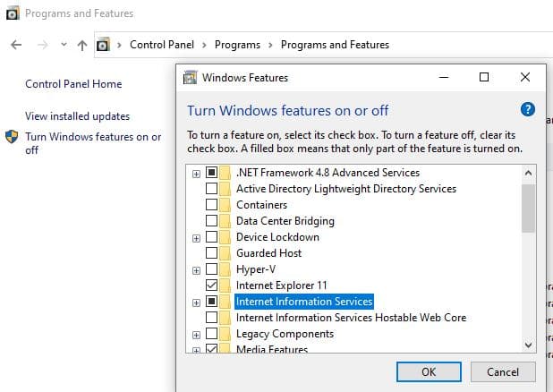Enable the Containers checkbox
The width and height of the screenshot is (553, 392).
[x=211, y=205]
